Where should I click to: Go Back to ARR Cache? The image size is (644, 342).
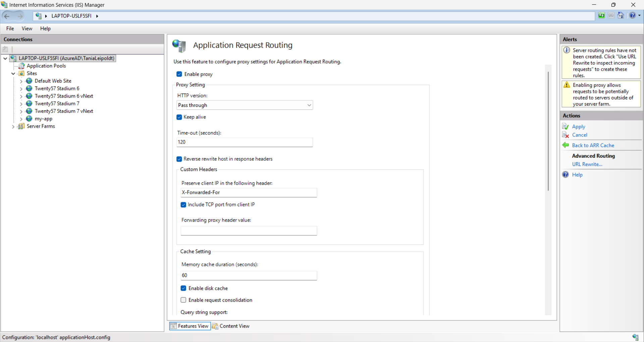(x=593, y=145)
